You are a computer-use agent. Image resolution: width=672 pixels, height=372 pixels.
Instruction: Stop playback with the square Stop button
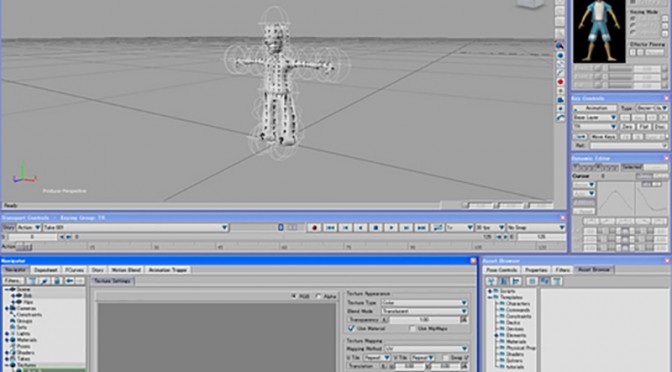tap(376, 228)
